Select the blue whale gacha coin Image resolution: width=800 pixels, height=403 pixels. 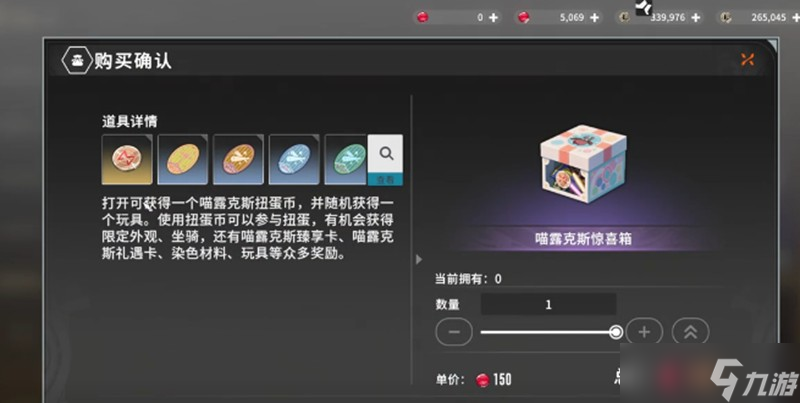(292, 160)
